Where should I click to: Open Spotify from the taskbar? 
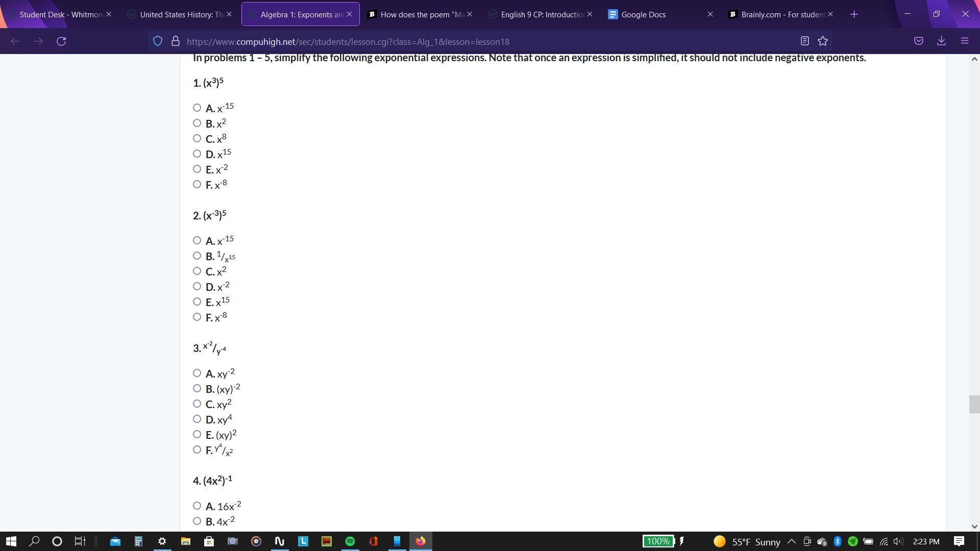[350, 541]
